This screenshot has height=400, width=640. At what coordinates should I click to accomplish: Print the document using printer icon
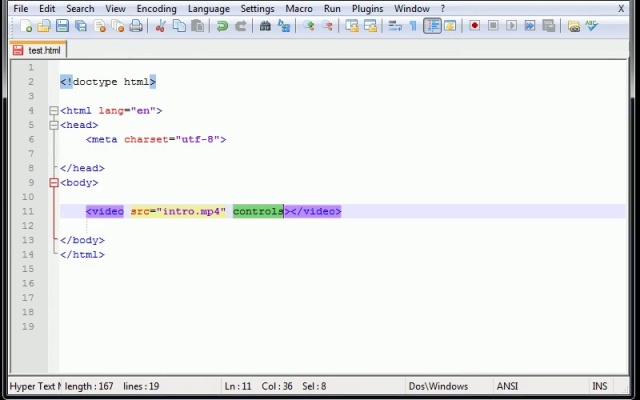click(136, 26)
